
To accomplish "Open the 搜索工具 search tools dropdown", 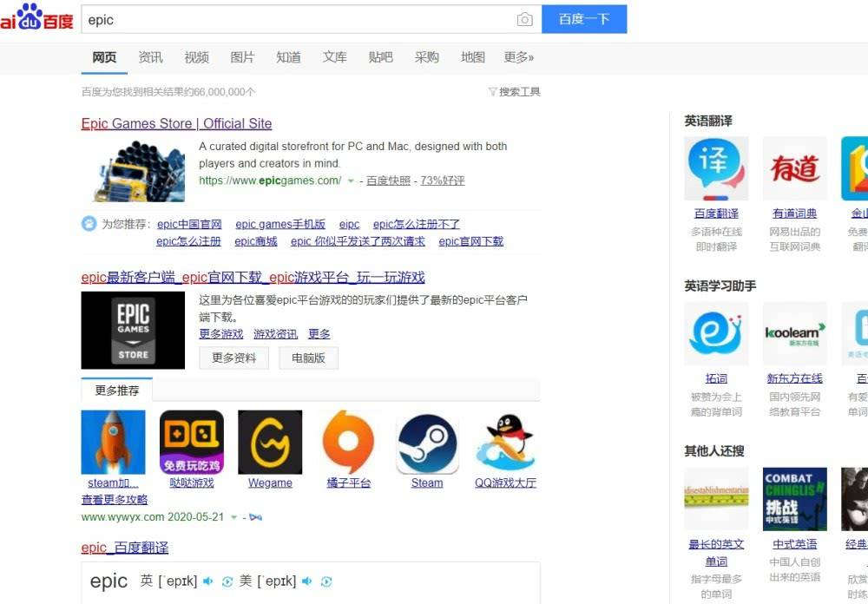I will point(518,90).
